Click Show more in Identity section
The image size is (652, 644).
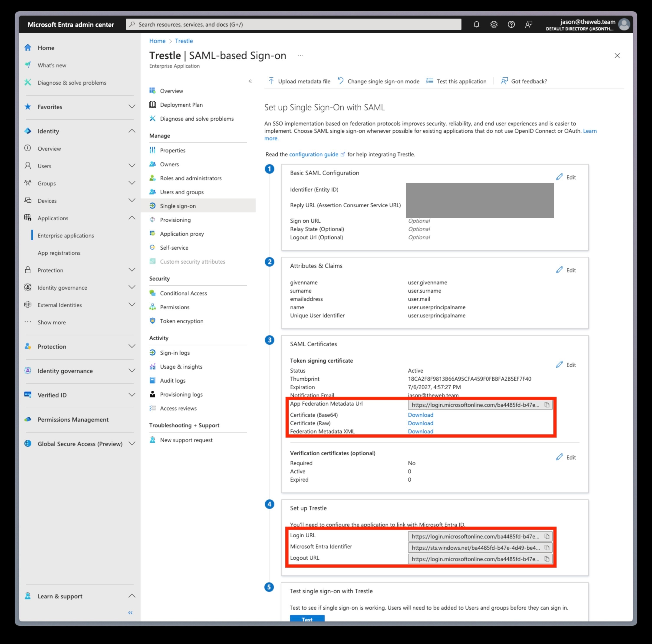(x=52, y=322)
